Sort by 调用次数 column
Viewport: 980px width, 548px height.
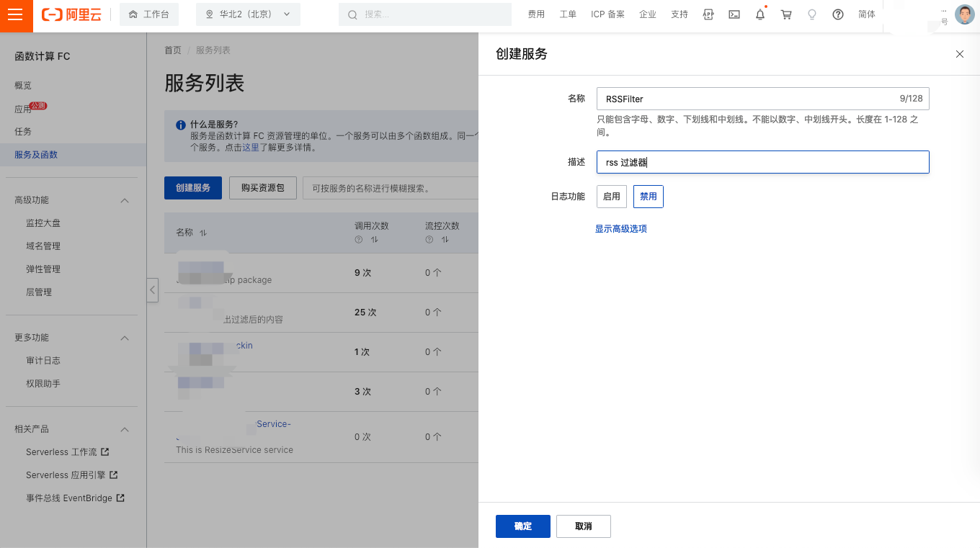[374, 239]
